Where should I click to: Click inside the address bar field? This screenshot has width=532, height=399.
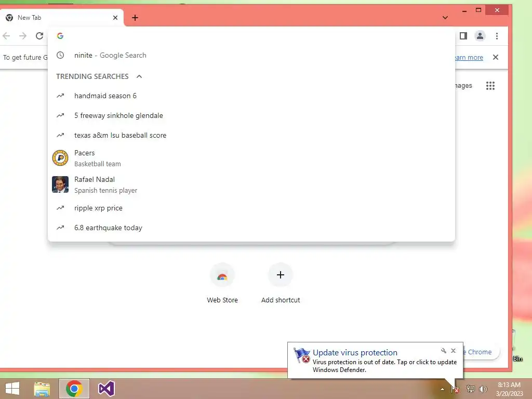pos(251,36)
